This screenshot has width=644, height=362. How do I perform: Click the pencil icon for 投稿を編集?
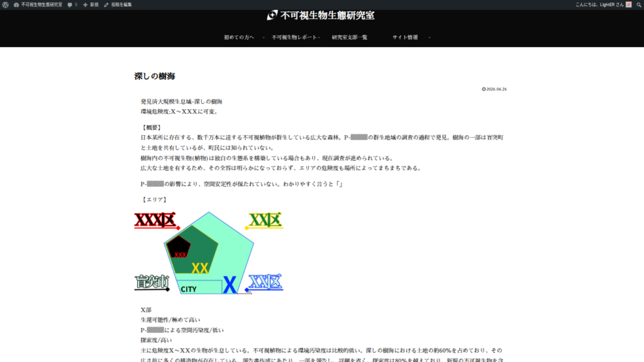pos(106,4)
